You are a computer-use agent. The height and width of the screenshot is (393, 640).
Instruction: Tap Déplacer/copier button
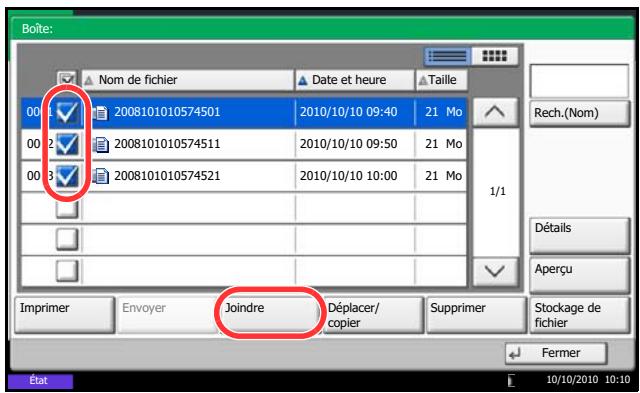(373, 315)
